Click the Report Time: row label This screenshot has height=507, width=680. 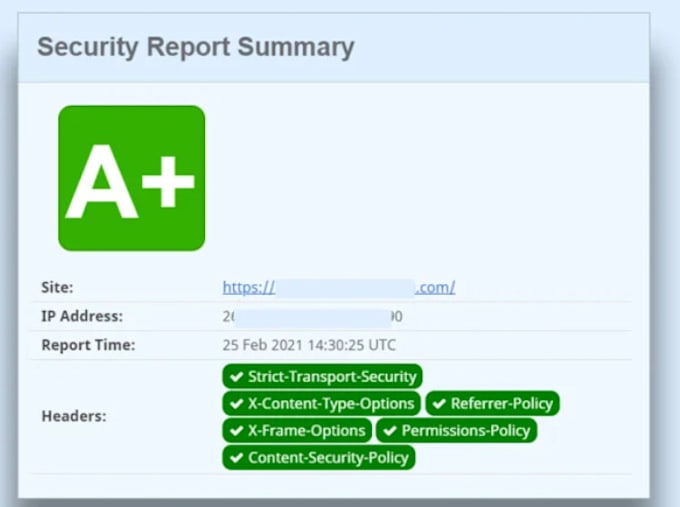coord(88,345)
